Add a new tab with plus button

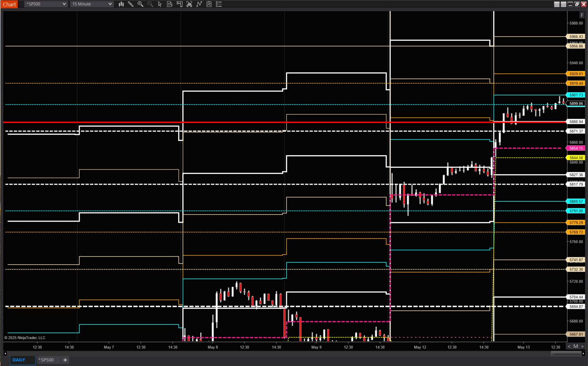[x=65, y=360]
